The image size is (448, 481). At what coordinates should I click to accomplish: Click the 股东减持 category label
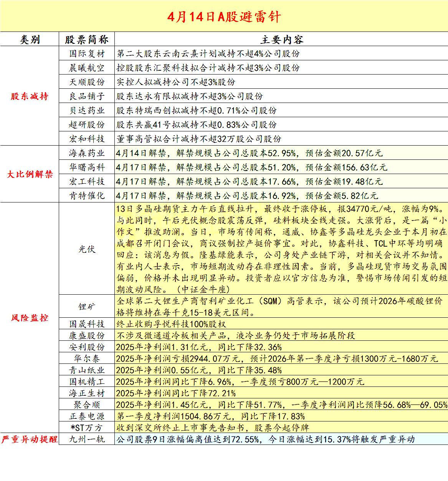click(x=30, y=96)
